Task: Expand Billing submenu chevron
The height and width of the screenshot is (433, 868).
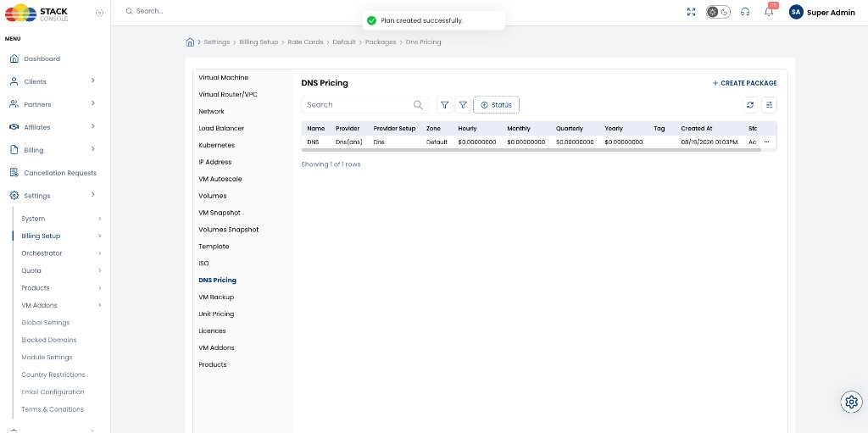Action: (x=93, y=149)
